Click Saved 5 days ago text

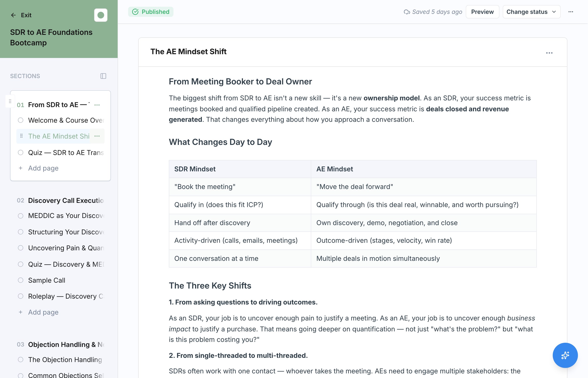pos(437,12)
